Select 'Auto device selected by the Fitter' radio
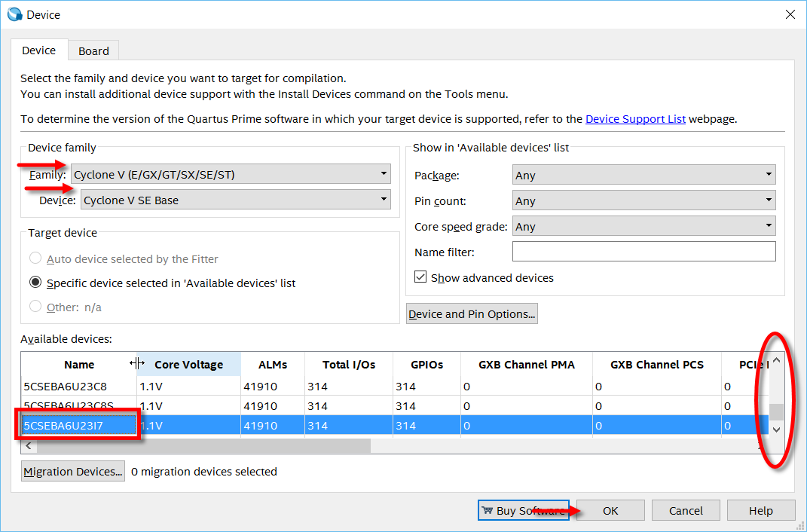Viewport: 807px width, 532px height. 35,259
